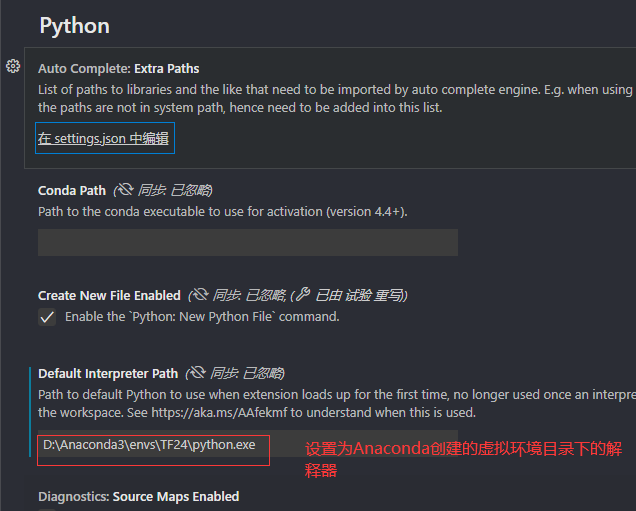Click the Default Interpreter Path setting title
Viewport: 636px width, 511px height.
coord(108,374)
